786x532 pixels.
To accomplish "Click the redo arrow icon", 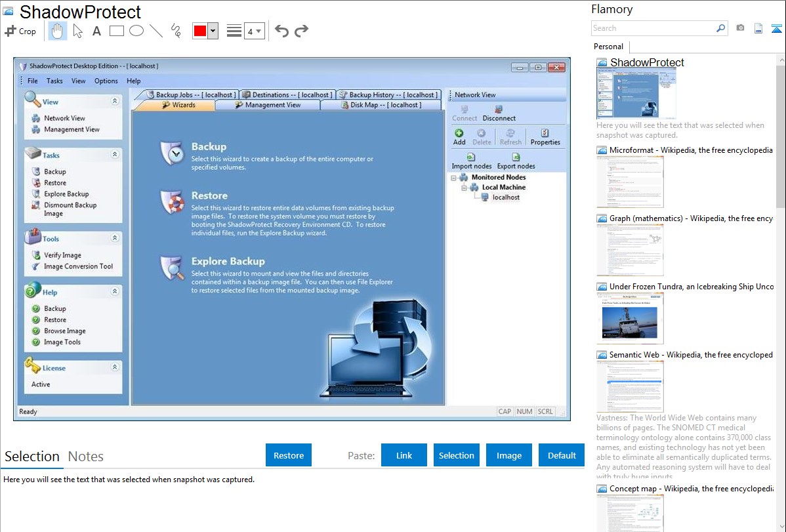I will point(301,31).
